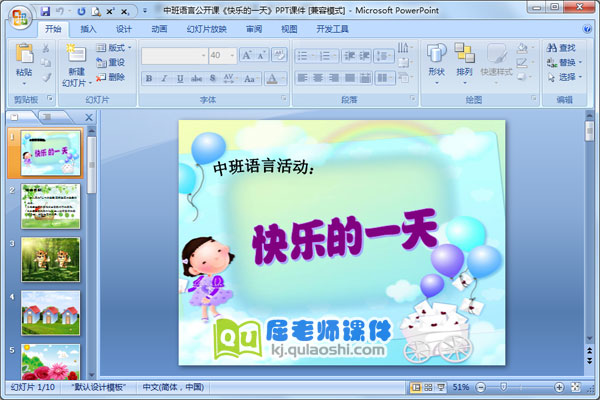Click the Italic formatting icon
This screenshot has width=600, height=400.
click(164, 78)
